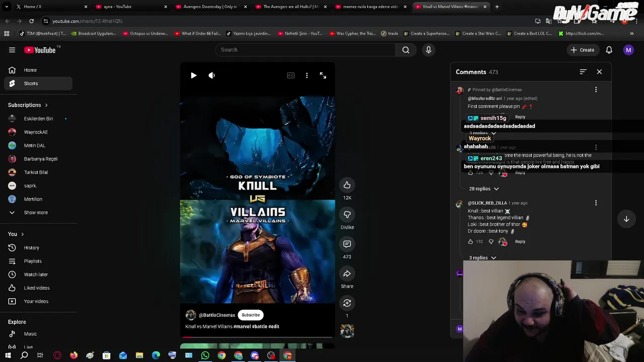Open the notifications bell
This screenshot has width=644, height=362.
[x=609, y=50]
